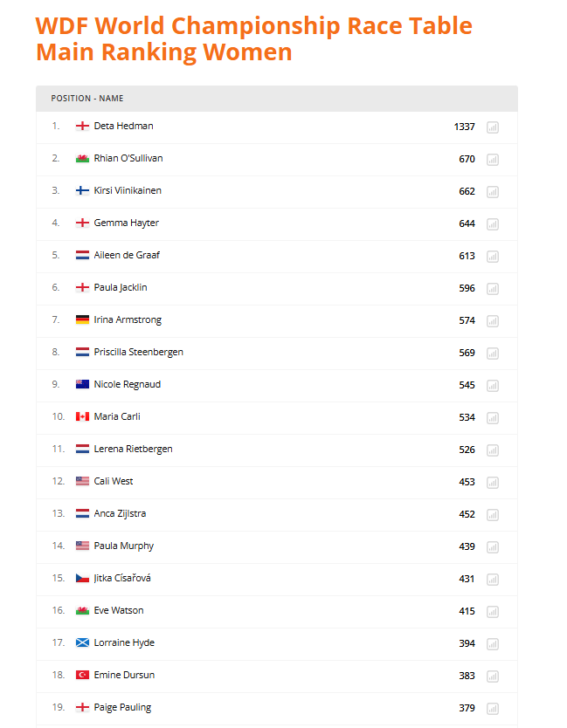Click the Turkey flag beside Emine Dursun
Screen dimensions: 567x728
82,675
